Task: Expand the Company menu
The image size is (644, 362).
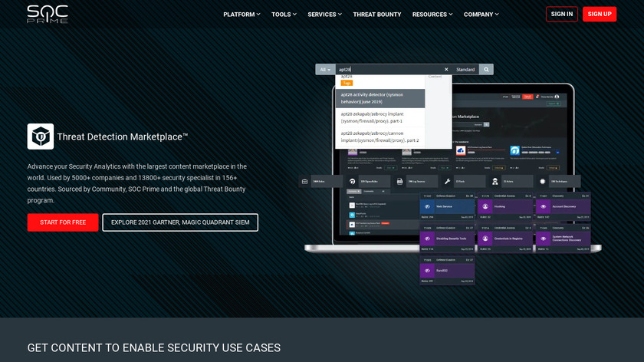Action: coord(481,15)
